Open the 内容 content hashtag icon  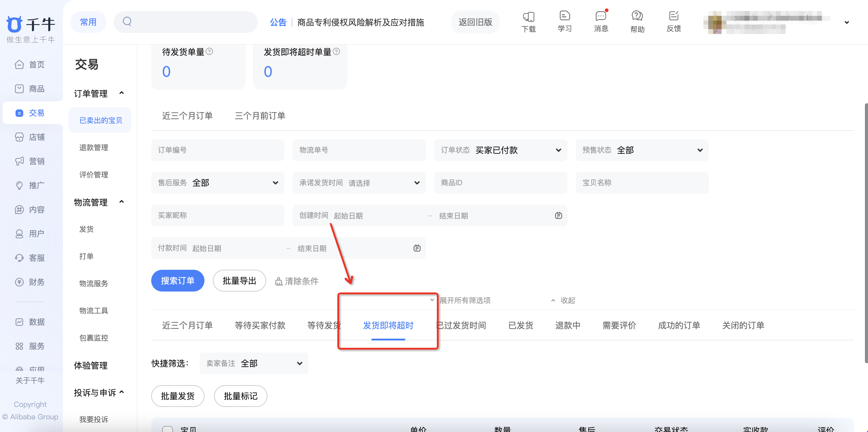pos(19,210)
